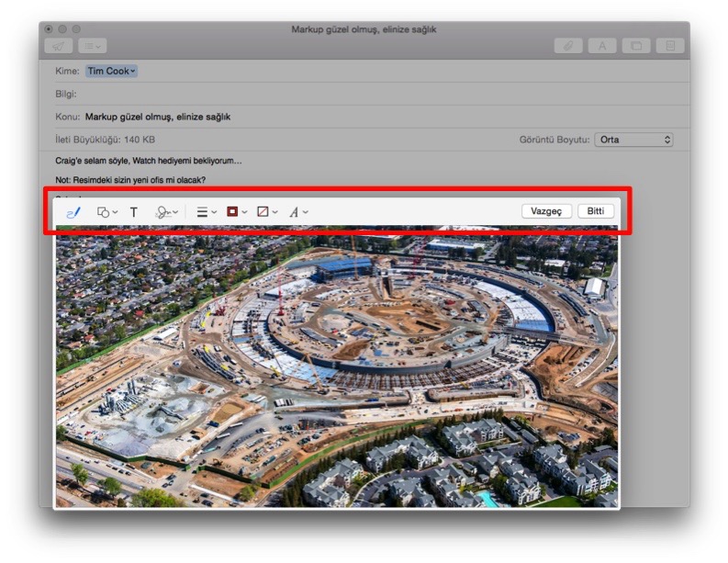Screen dimensions: 728x563
Task: Select the Text tool
Action: pyautogui.click(x=134, y=211)
